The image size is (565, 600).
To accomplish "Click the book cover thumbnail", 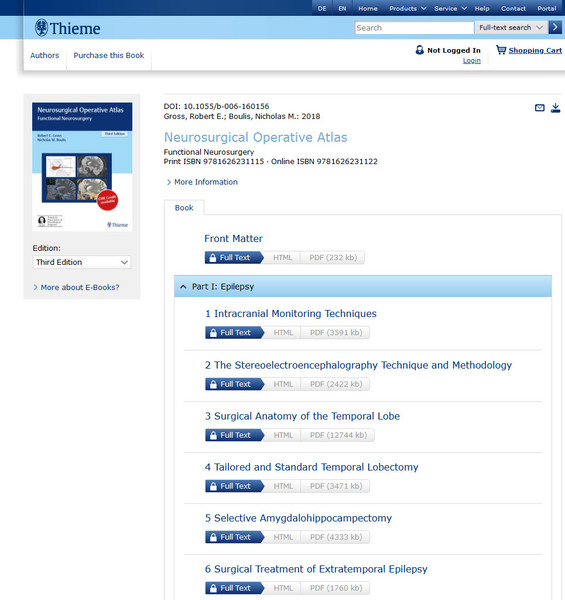I will 82,166.
